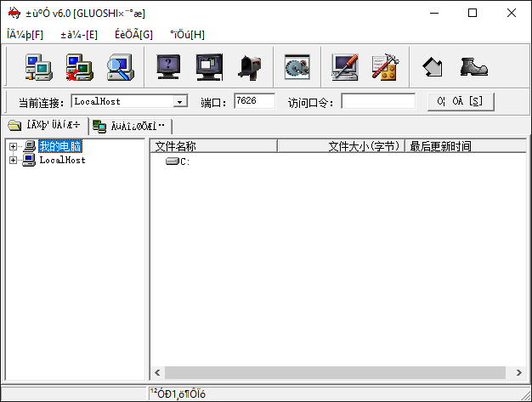
Task: Click the monitor with question mark icon
Action: coord(169,66)
